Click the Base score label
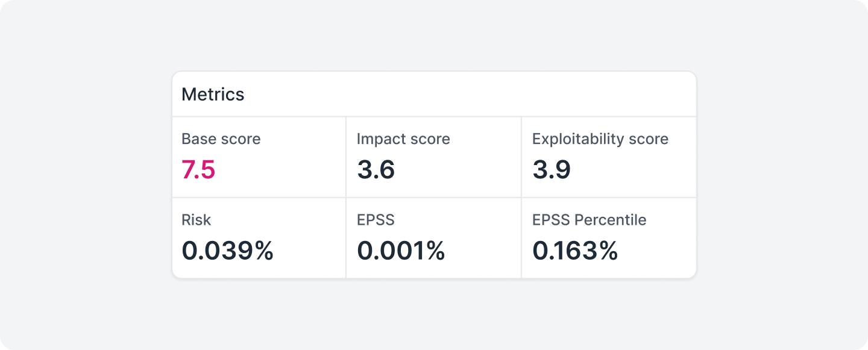Viewport: 868px width, 350px height. 221,139
